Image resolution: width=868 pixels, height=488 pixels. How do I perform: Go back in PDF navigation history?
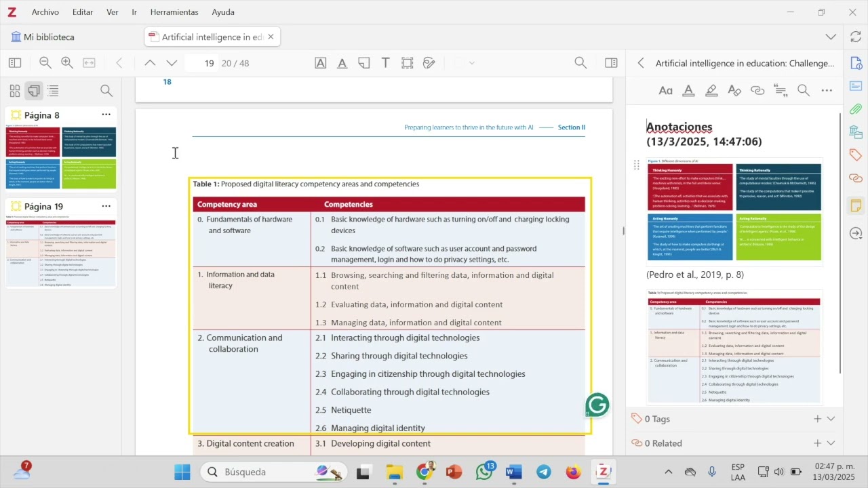click(x=119, y=63)
